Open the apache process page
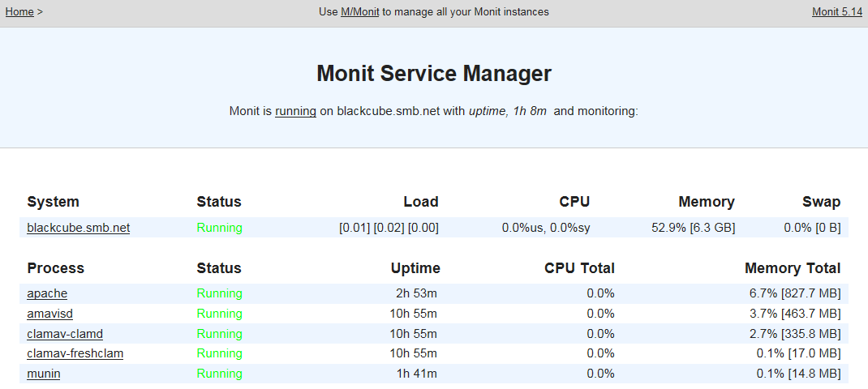 (47, 293)
